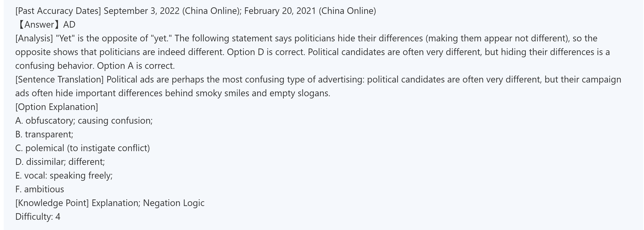Screen dimensions: 644x230
Task: Select option D "dissimilar; different"
Action: coord(60,162)
